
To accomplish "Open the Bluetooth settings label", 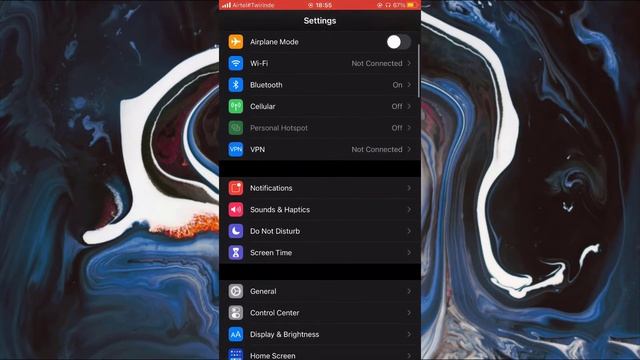I will coord(266,85).
